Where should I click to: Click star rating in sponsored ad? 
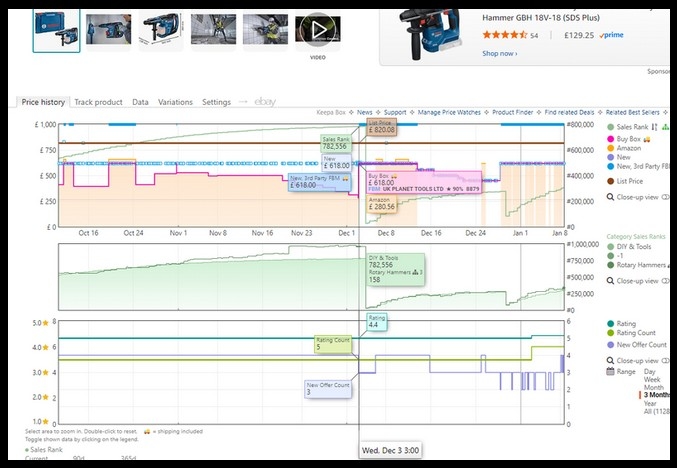[505, 35]
